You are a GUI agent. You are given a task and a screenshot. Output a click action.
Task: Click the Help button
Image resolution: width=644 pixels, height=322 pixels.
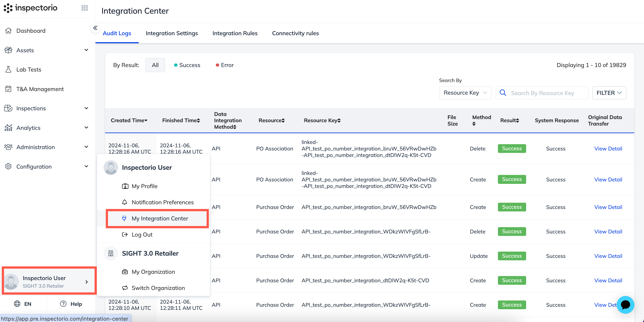71,304
